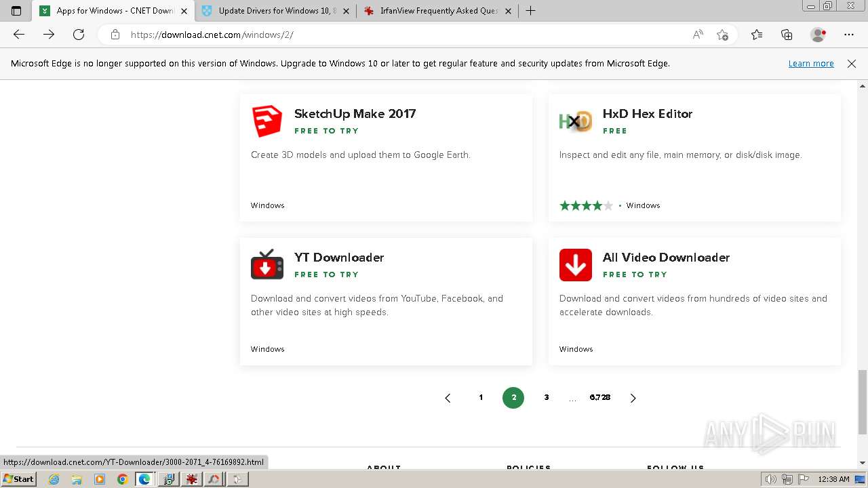Click the YT Downloader TV icon
Image resolution: width=868 pixels, height=488 pixels.
click(x=267, y=265)
